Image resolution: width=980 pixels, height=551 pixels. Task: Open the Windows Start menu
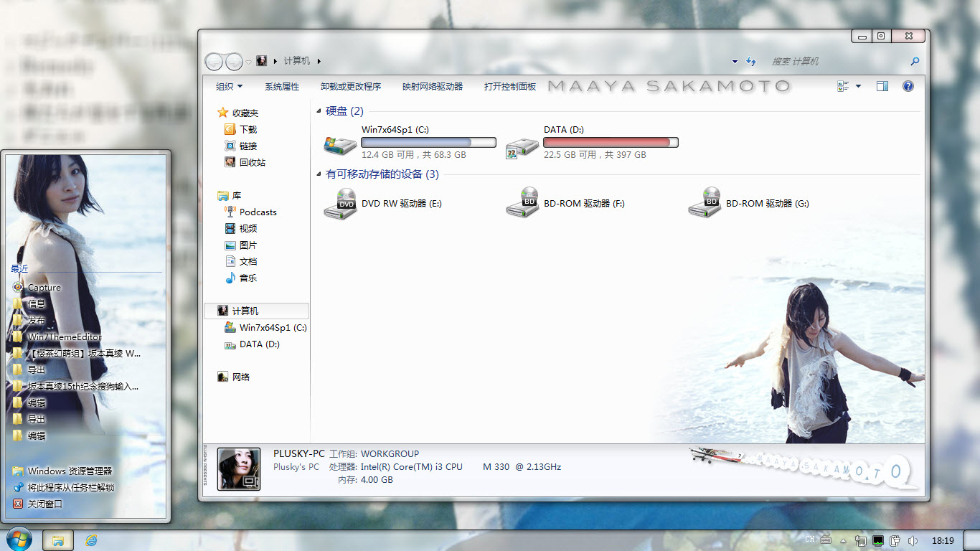18,540
